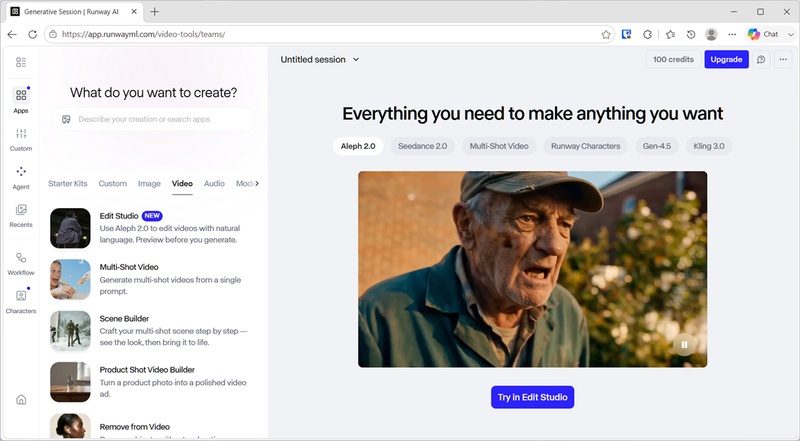Click the Upgrade button

(x=727, y=59)
